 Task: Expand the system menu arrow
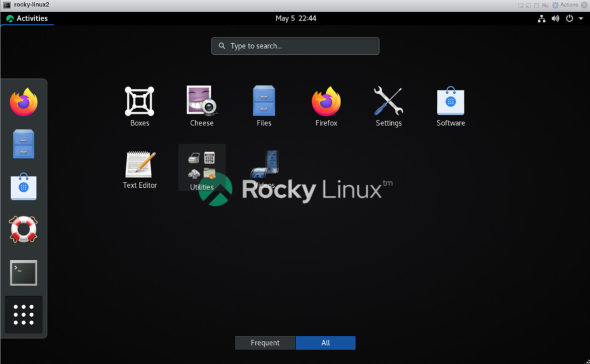tap(581, 18)
